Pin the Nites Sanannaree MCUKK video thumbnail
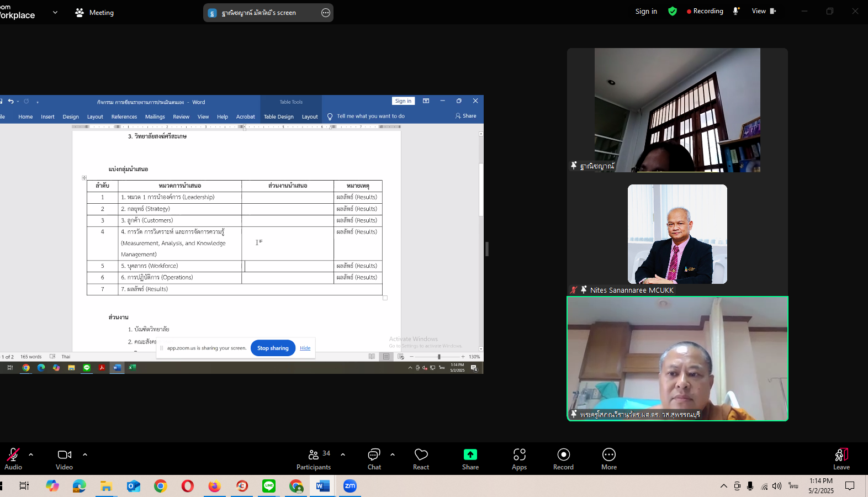 (x=584, y=290)
